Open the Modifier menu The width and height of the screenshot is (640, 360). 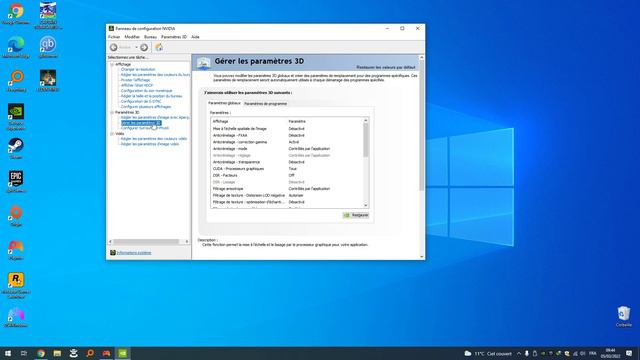132,37
